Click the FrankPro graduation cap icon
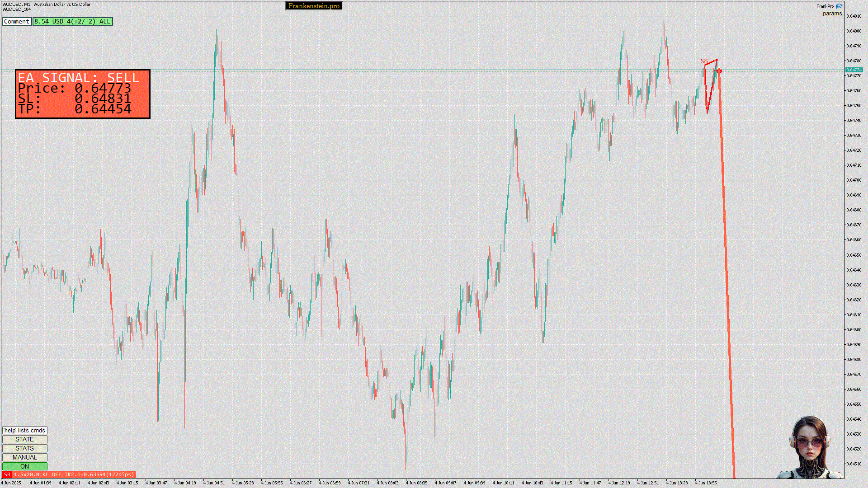 (x=839, y=6)
